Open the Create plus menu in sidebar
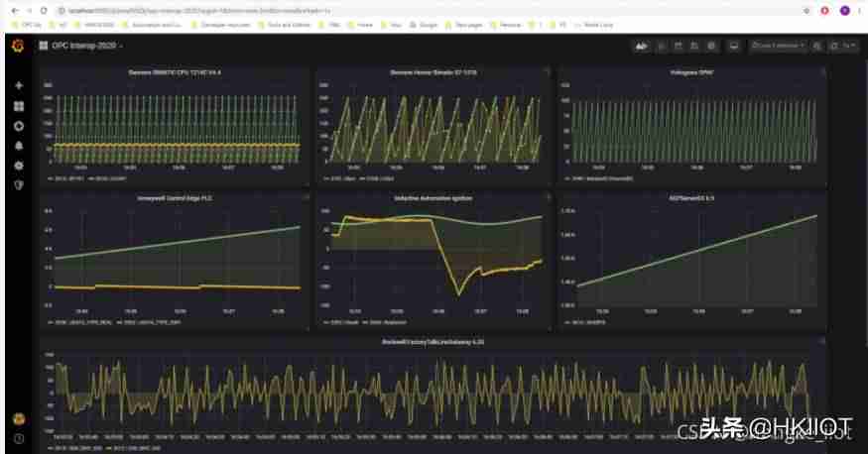Screen dimensions: 868x454 19,85
